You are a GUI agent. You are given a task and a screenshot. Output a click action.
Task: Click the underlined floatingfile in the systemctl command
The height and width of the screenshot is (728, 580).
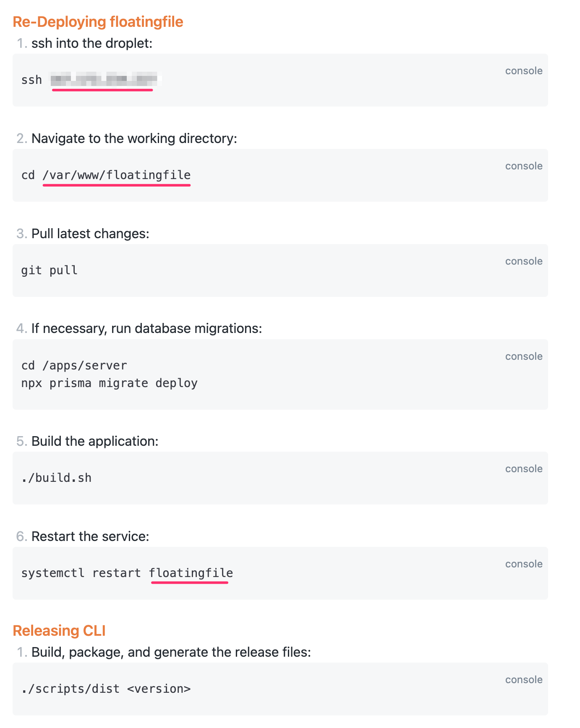pyautogui.click(x=191, y=573)
